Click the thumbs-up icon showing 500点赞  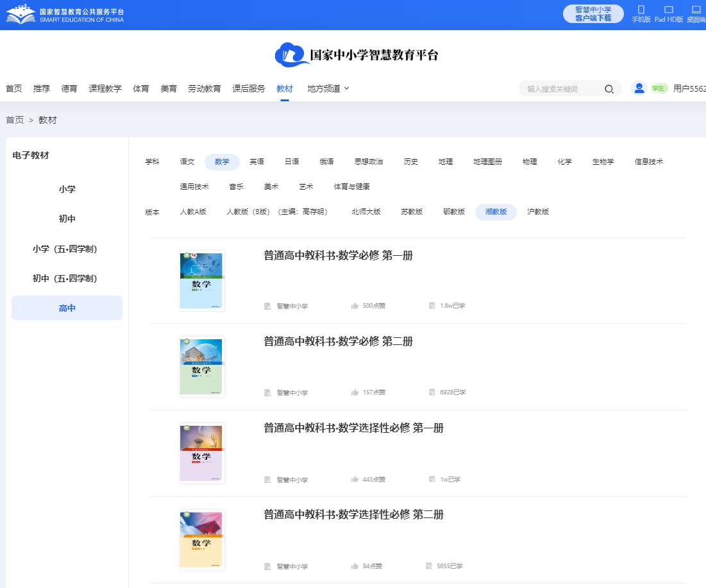[355, 306]
